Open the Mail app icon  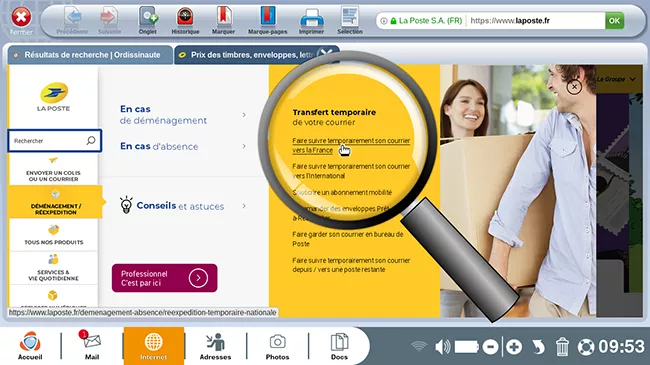click(x=92, y=341)
